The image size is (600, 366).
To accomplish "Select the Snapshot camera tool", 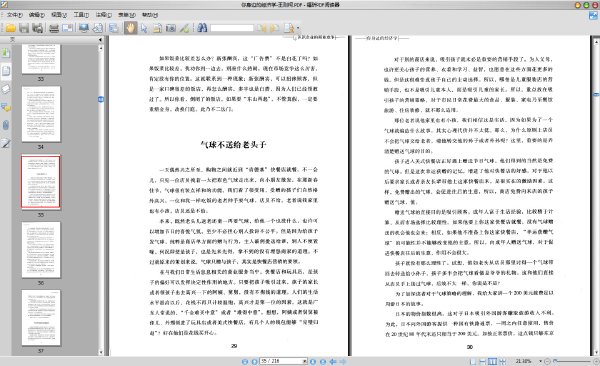I will 171,28.
